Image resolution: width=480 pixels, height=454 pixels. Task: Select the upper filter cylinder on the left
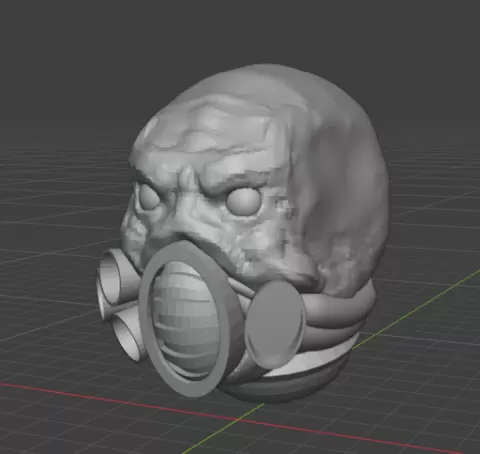[115, 276]
